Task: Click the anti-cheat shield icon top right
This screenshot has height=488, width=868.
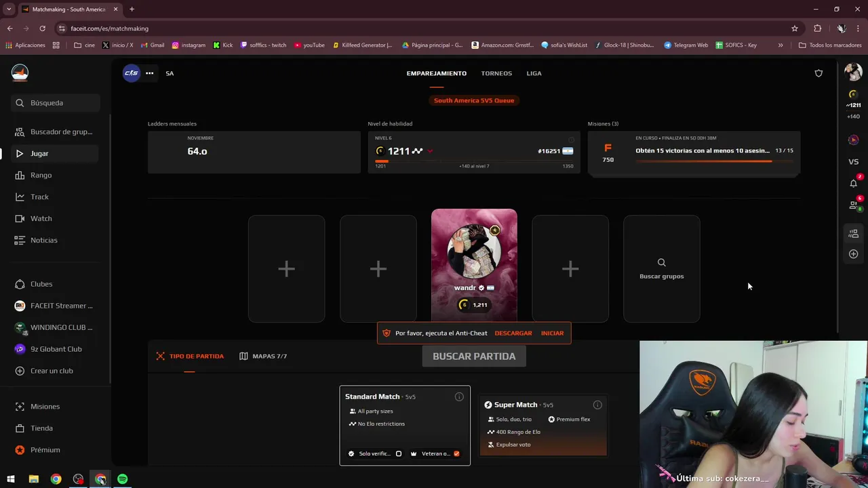Action: [818, 73]
